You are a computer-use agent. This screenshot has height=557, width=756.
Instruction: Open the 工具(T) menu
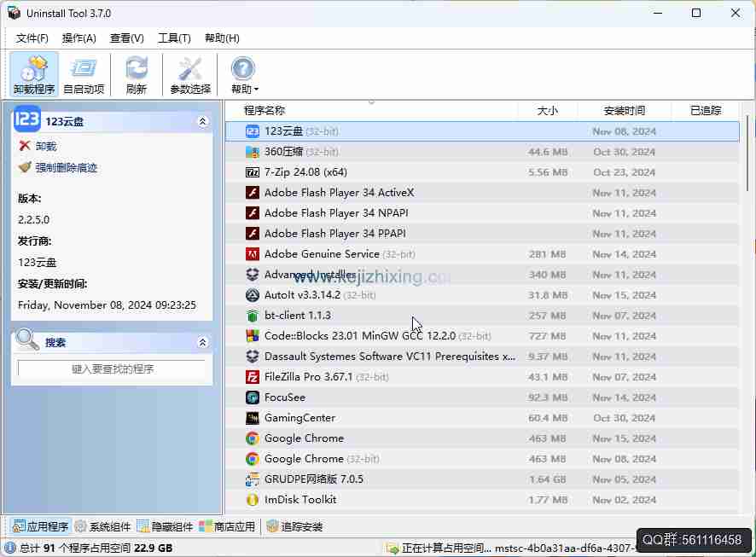[x=174, y=38]
